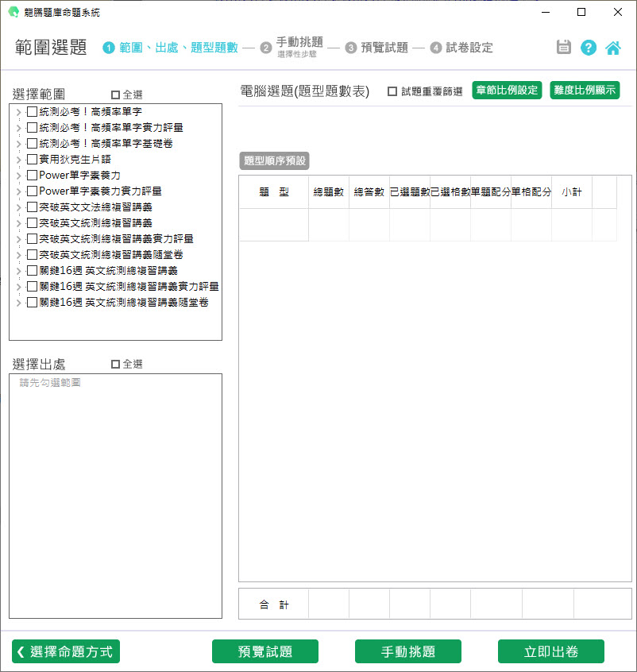This screenshot has height=672, width=637.
Task: Go to home via house icon
Action: [x=613, y=47]
